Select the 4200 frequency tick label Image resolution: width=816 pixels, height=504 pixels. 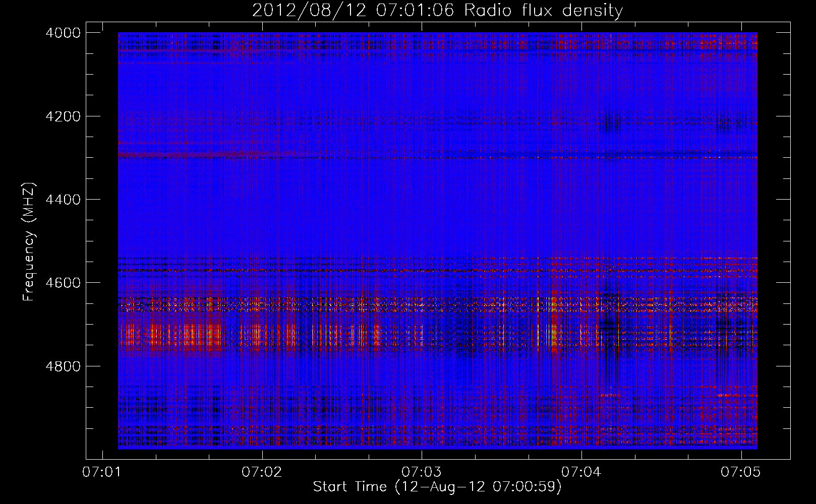click(x=63, y=116)
